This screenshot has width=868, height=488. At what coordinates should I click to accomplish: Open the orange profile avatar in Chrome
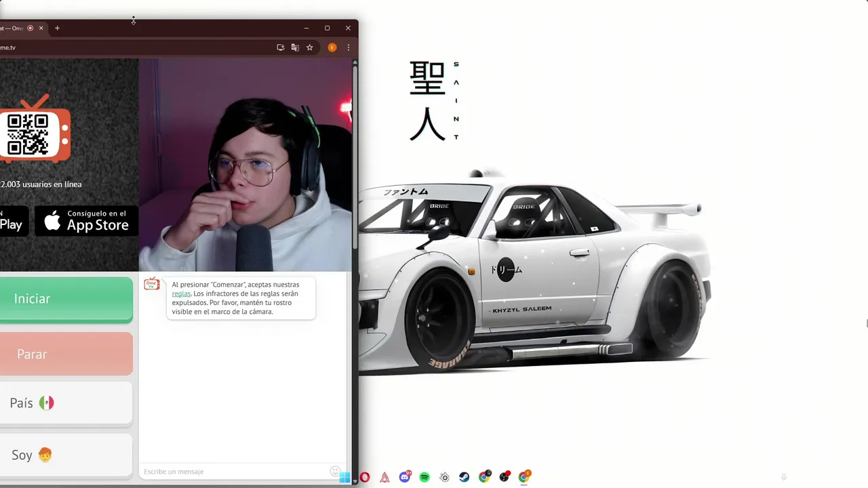[x=332, y=47]
